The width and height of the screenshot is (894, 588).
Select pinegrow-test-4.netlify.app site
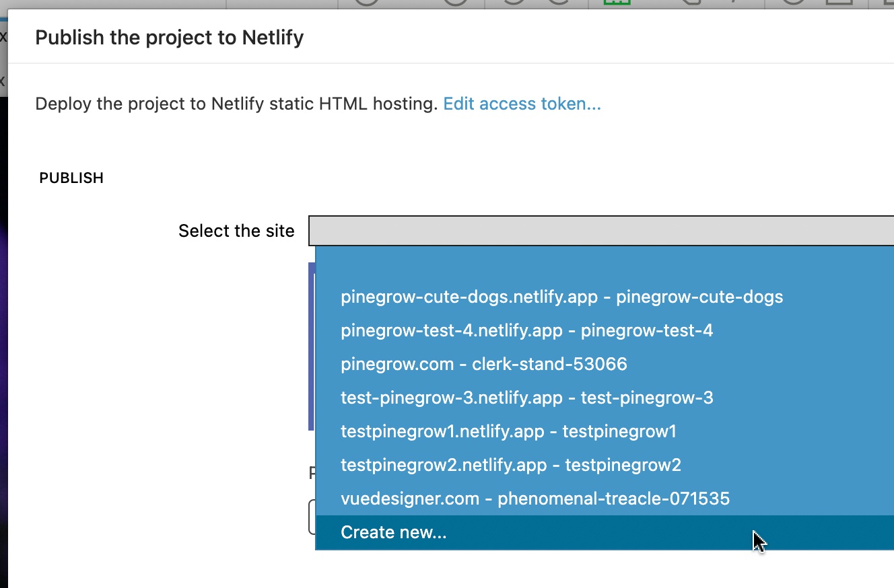[x=605, y=330]
